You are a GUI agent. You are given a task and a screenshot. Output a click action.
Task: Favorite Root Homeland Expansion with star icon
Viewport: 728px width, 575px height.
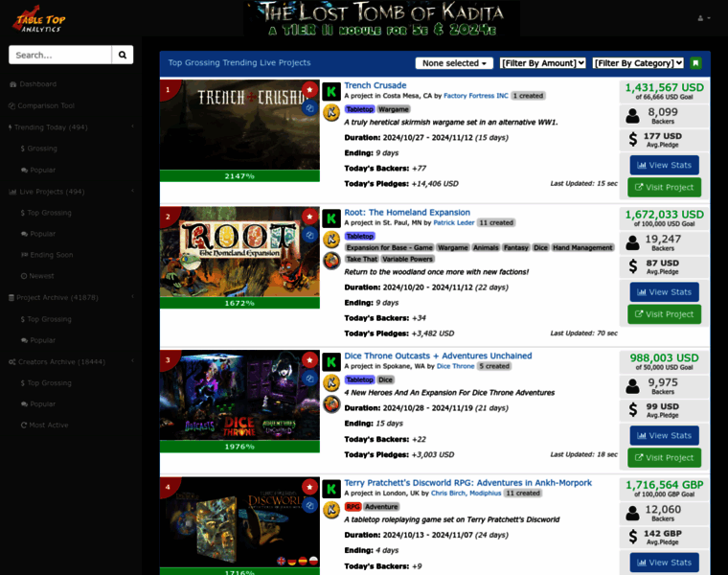[x=309, y=217]
